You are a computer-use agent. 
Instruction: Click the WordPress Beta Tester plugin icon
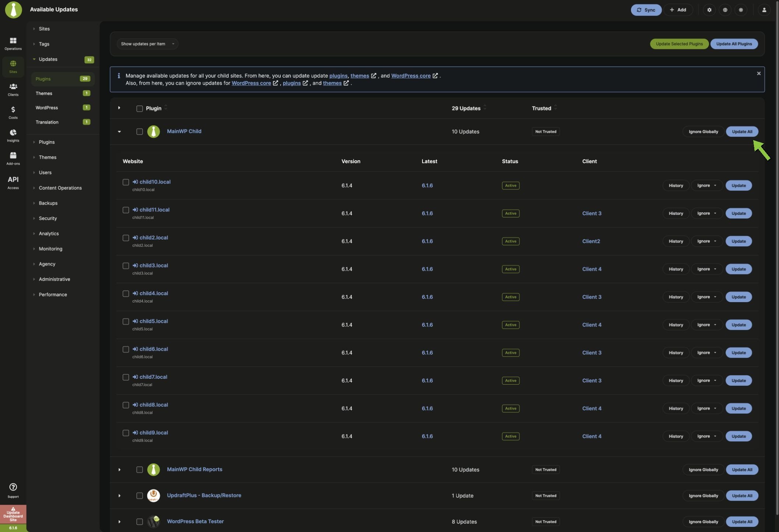(154, 521)
